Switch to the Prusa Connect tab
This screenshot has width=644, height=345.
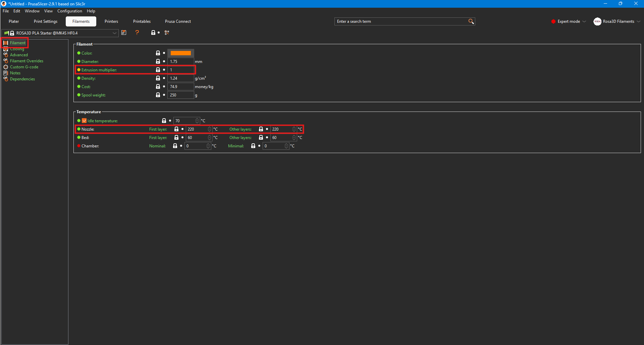[x=178, y=21]
